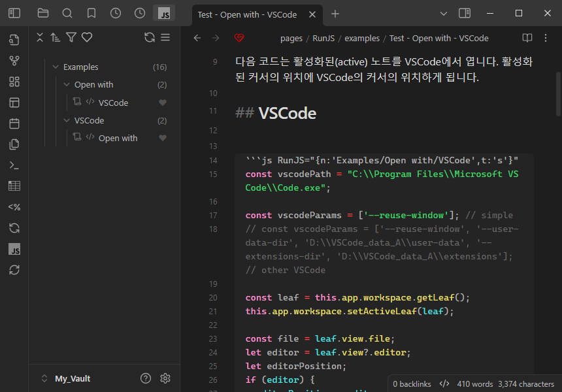Click the VSCode heading text
Viewport: 562px width, 392px height.
(x=288, y=113)
